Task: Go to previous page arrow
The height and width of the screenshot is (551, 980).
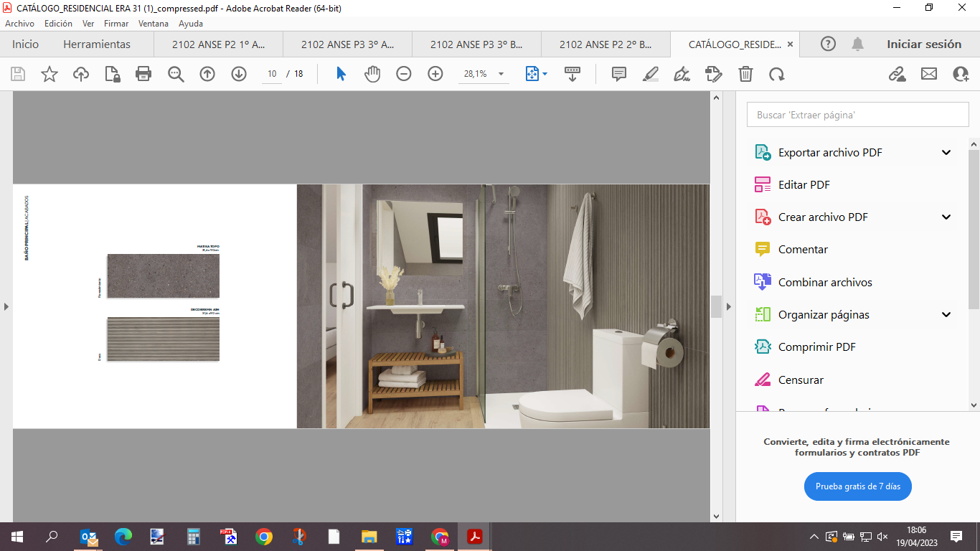Action: (207, 74)
